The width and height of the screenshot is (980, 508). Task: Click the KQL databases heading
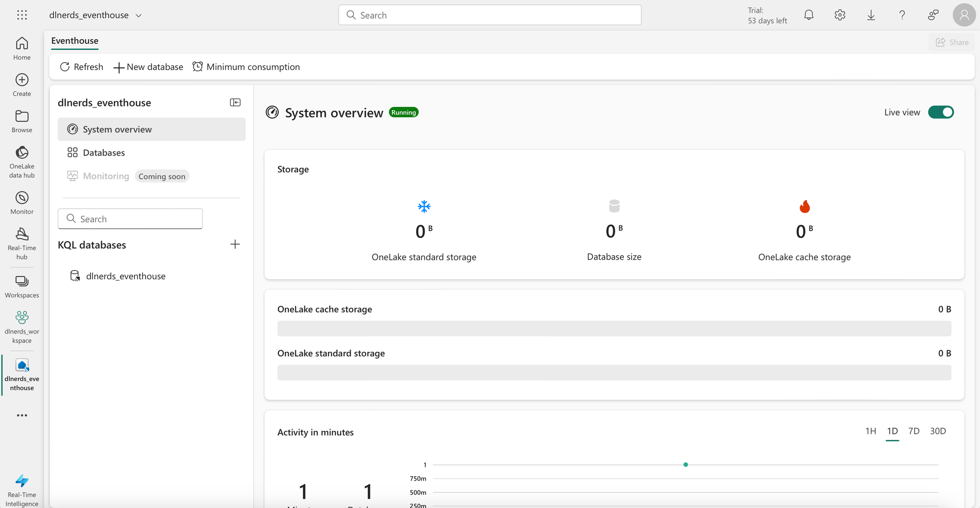pos(92,245)
